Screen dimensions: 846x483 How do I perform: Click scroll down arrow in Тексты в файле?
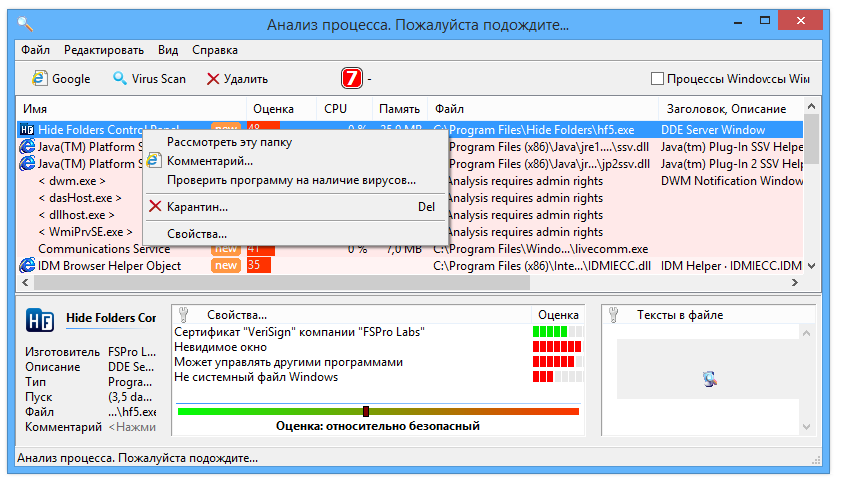tap(806, 427)
